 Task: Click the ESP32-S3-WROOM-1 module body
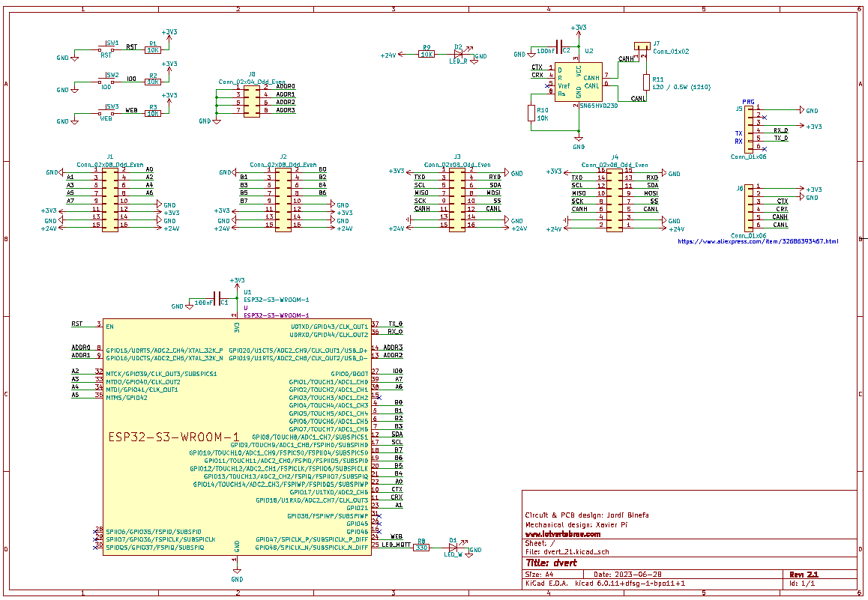pyautogui.click(x=237, y=437)
